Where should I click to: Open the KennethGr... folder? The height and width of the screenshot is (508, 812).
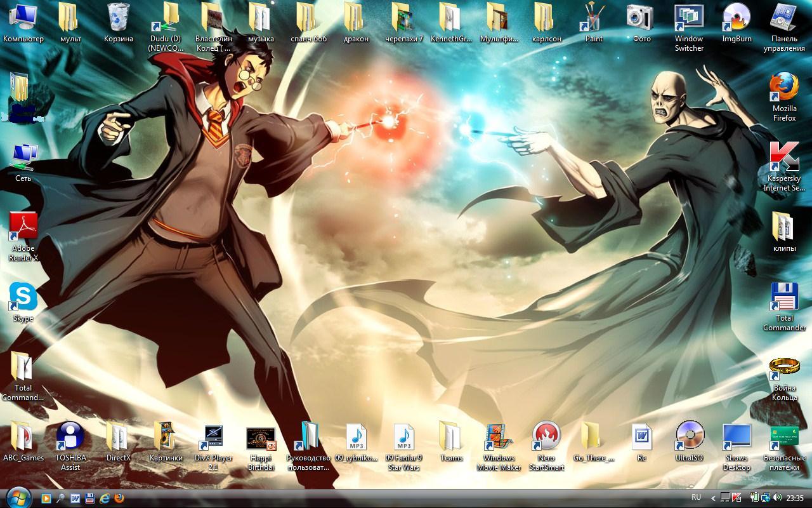(x=451, y=23)
